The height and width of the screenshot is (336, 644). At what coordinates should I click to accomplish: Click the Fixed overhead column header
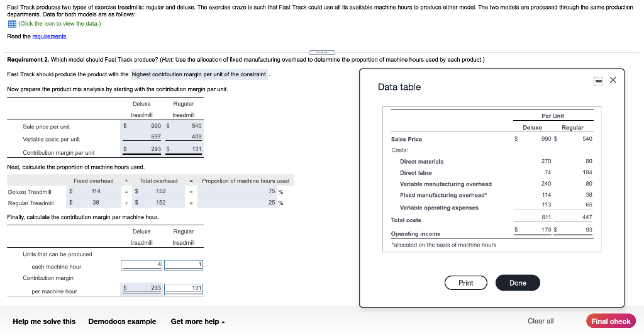tap(93, 181)
